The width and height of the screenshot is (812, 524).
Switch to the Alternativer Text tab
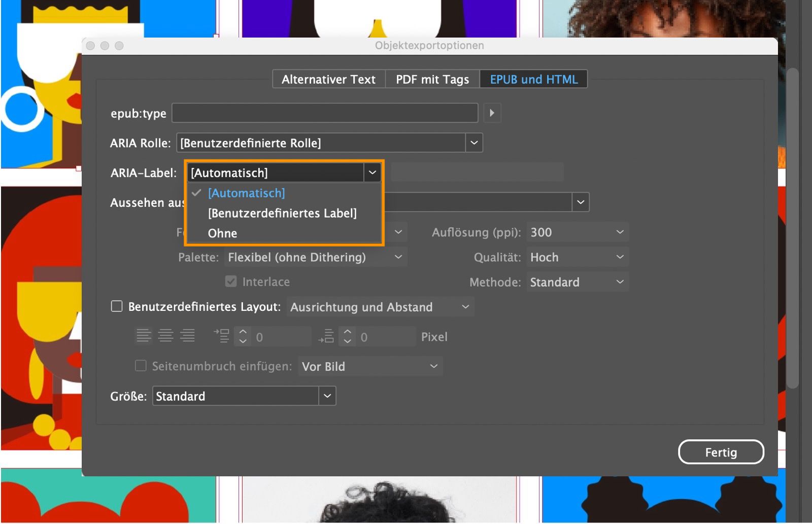(328, 79)
